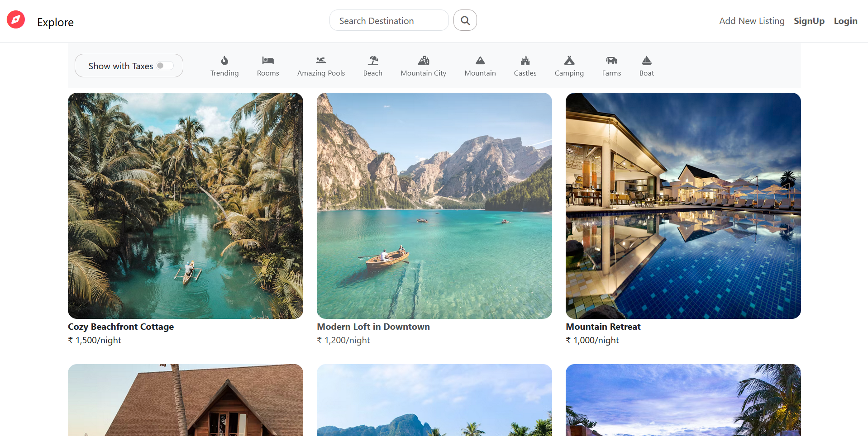Select the Farms cow icon filter

[611, 61]
